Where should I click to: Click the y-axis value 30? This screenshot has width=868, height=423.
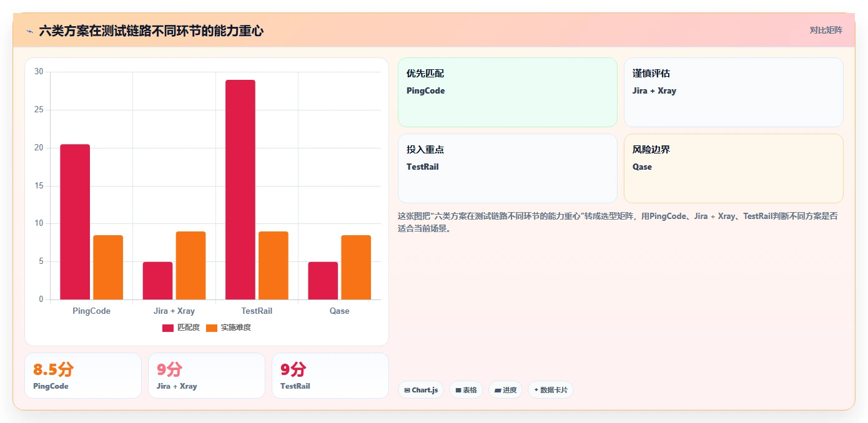pyautogui.click(x=39, y=72)
